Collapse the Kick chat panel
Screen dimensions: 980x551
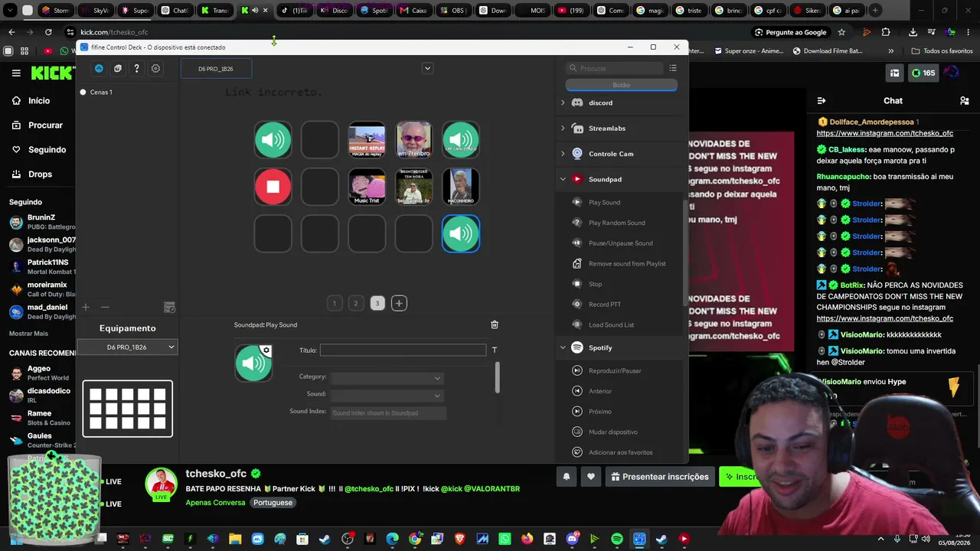click(821, 100)
